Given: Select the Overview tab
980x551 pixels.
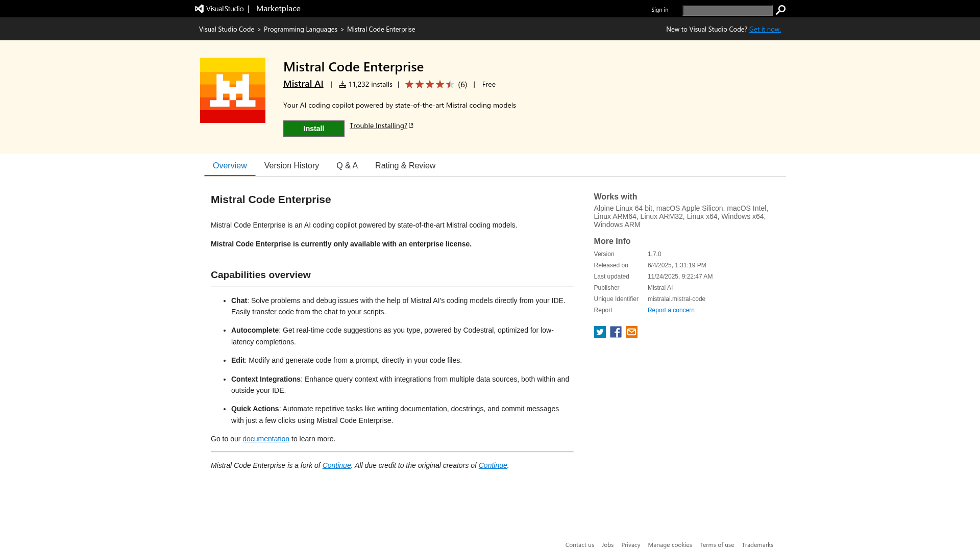Looking at the screenshot, I should (230, 166).
